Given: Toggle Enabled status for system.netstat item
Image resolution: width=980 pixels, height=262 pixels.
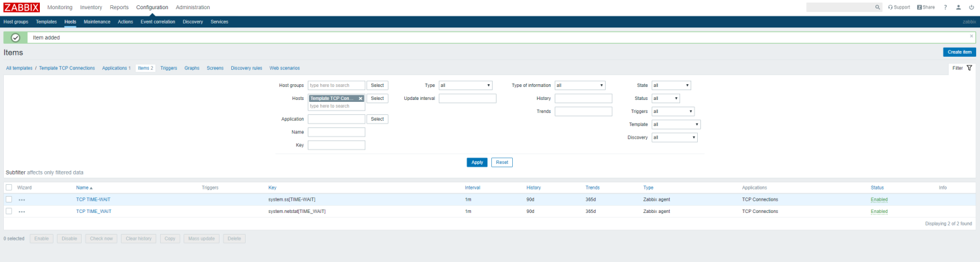Looking at the screenshot, I should point(879,211).
